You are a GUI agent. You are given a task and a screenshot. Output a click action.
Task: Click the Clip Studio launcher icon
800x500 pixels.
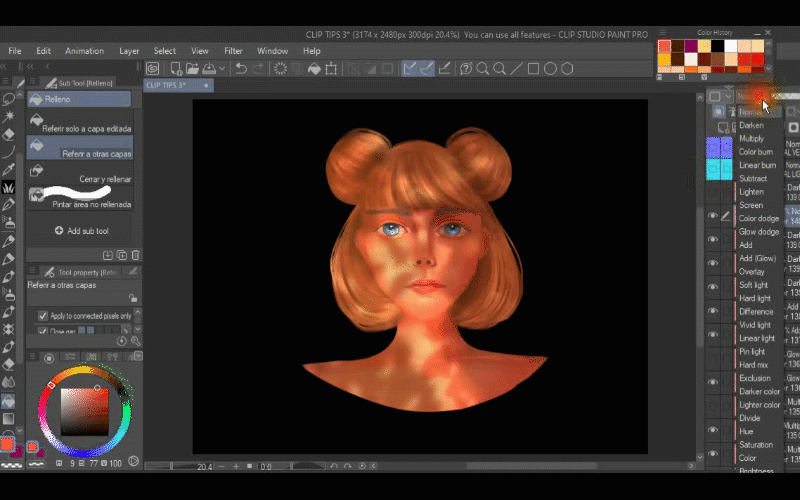[x=152, y=69]
